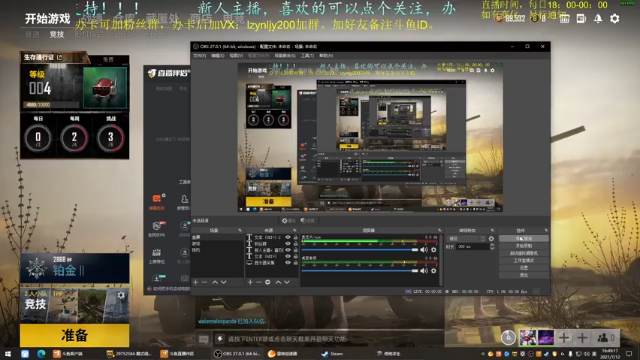Image resolution: width=640 pixels, height=360 pixels.
Task: Add a new source with the plus icon
Action: pyautogui.click(x=250, y=282)
